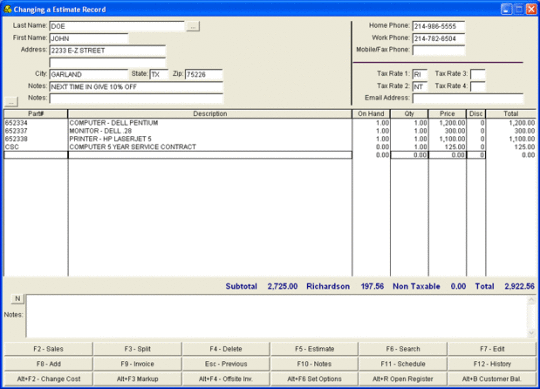Click the Notes field NEXT TIME IN GIVE 10% OFF
Image resolution: width=540 pixels, height=389 pixels.
point(136,87)
